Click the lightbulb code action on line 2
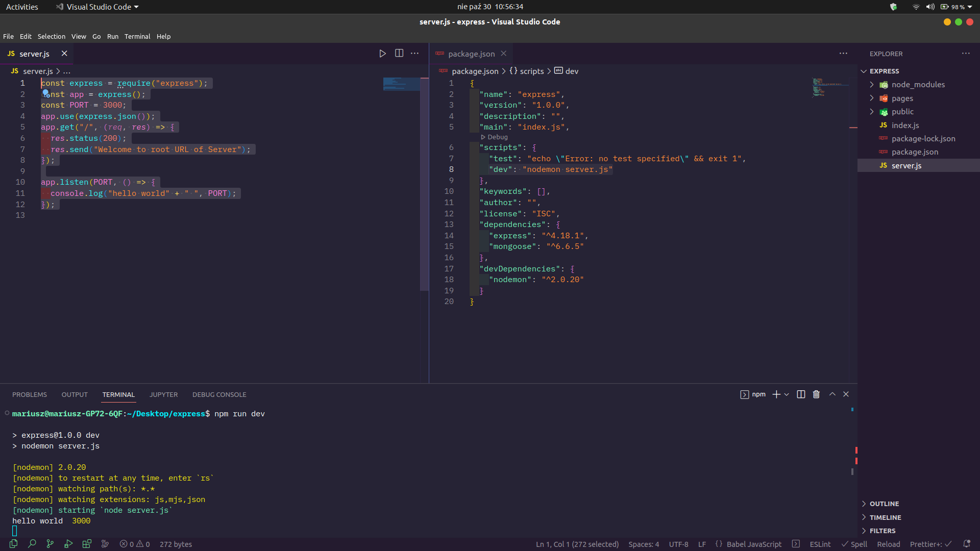980x551 pixels. 46,94
